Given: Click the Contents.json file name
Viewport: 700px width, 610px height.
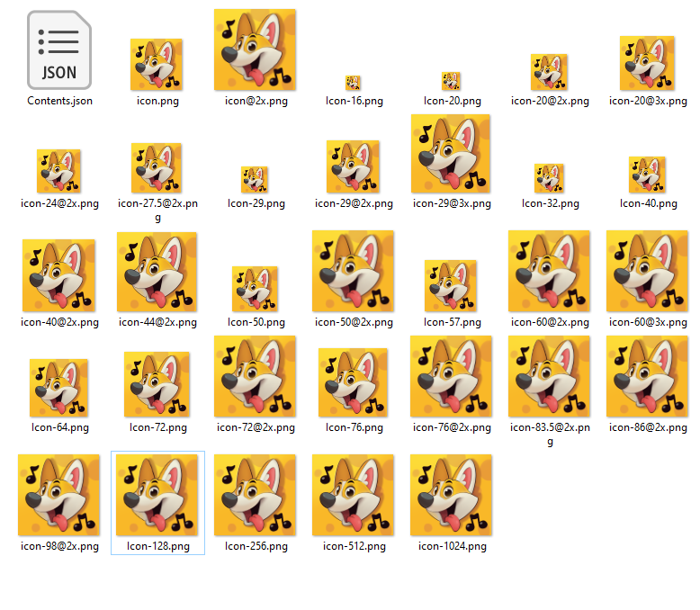Looking at the screenshot, I should pyautogui.click(x=59, y=101).
